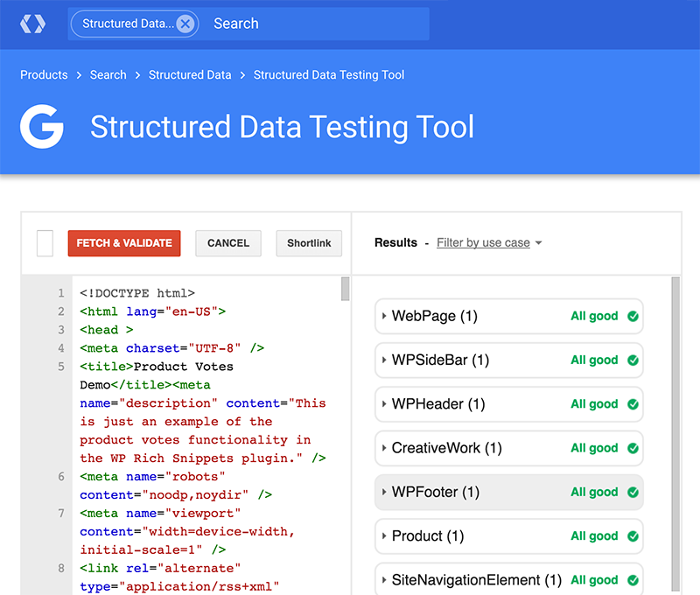Click the G logo beside the page title
The width and height of the screenshot is (700, 595).
click(41, 127)
